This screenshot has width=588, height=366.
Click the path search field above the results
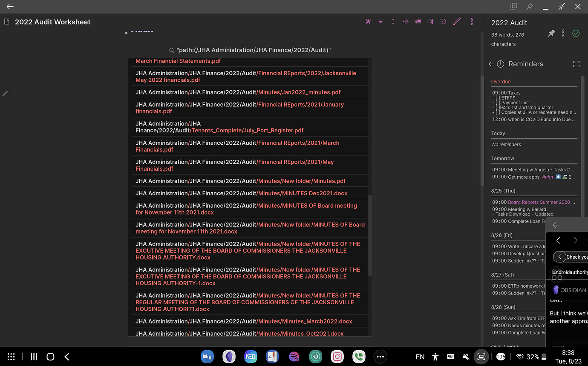(253, 50)
